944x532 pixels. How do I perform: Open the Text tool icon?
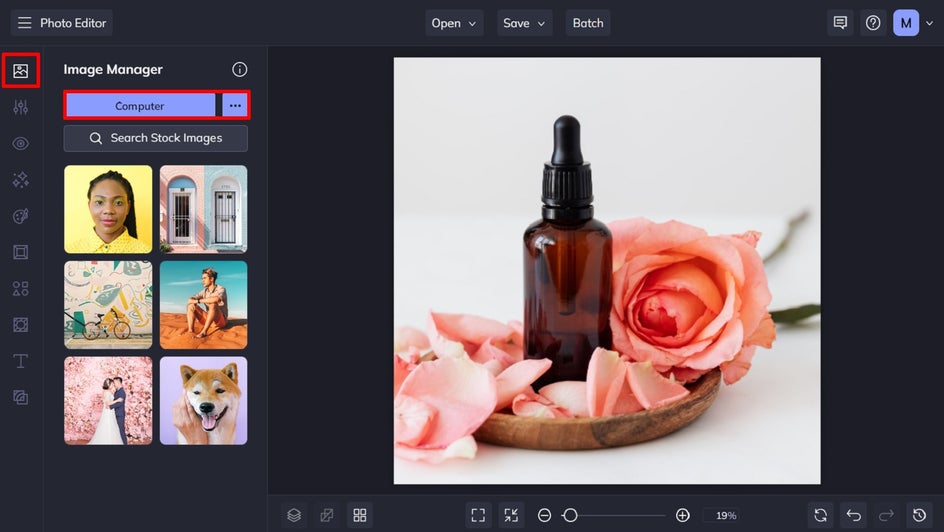tap(20, 361)
